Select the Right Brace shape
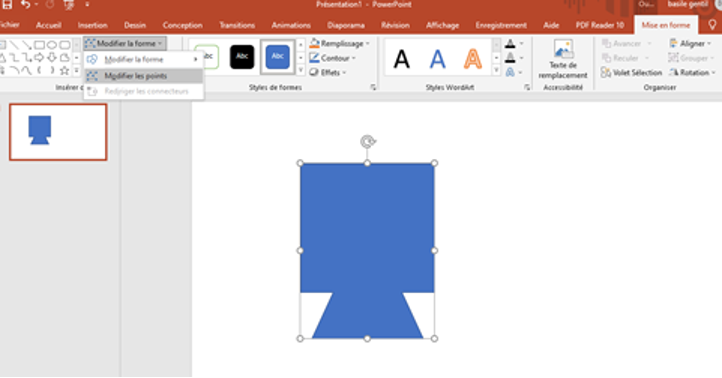This screenshot has width=722, height=378. pos(52,70)
